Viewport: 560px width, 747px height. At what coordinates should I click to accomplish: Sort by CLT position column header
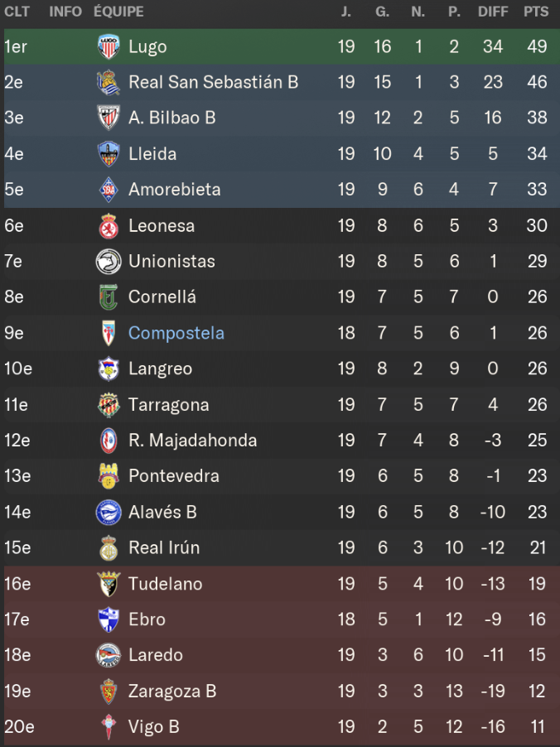17,12
